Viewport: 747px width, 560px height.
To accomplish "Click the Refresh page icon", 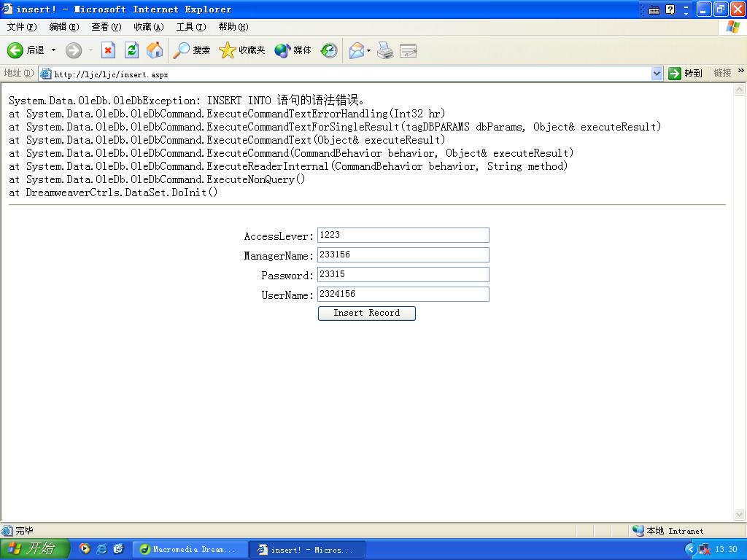I will (131, 50).
